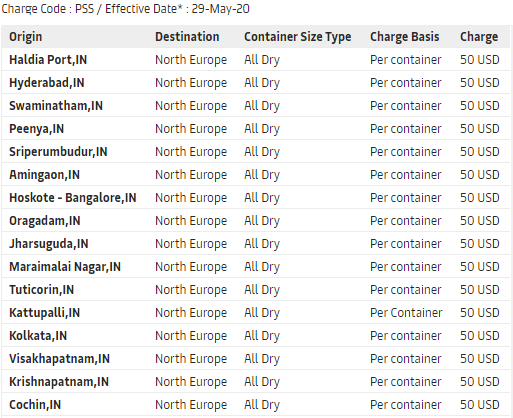Click the Peenya,IN origin entry

pos(36,129)
